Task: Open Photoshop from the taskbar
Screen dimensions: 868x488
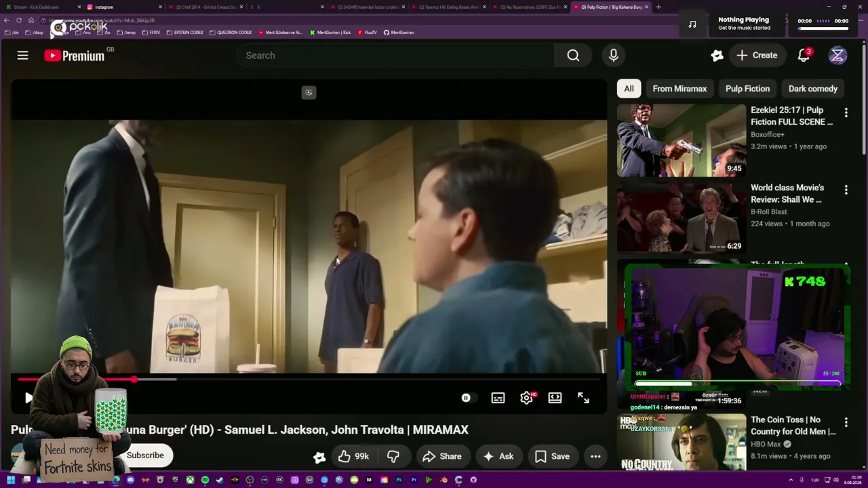Action: tap(399, 480)
